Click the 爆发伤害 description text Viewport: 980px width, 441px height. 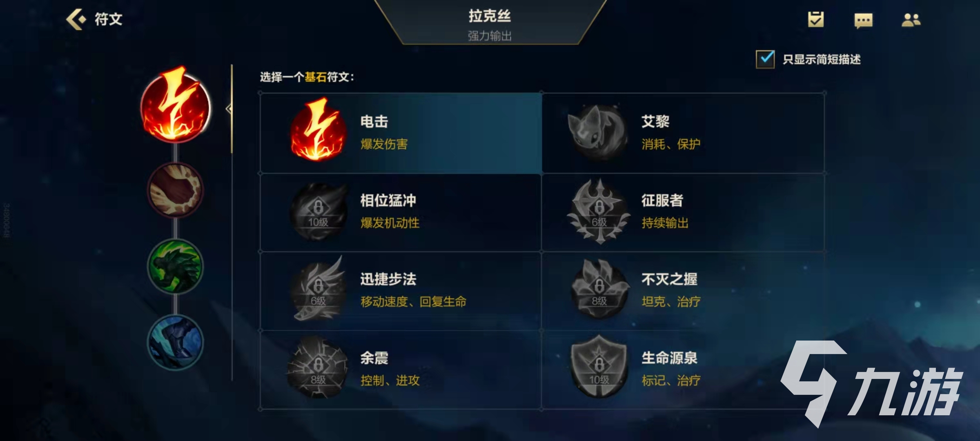click(384, 144)
